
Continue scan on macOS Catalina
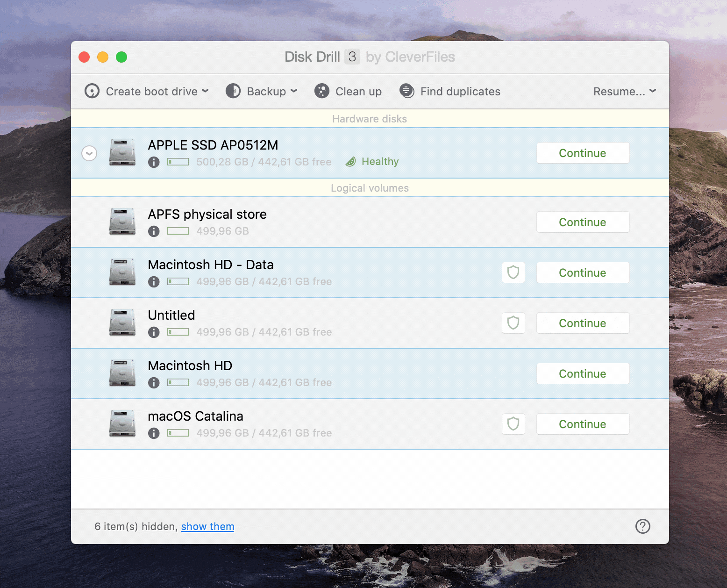pos(583,424)
